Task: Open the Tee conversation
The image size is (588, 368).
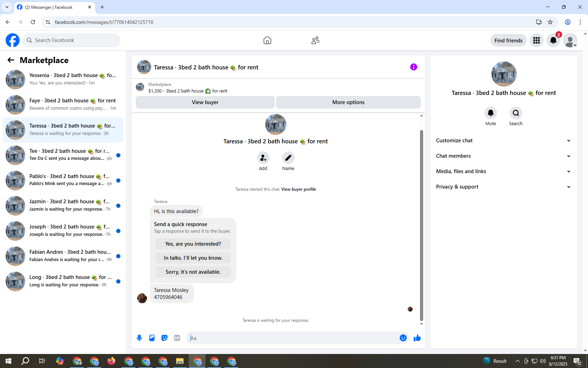Action: pos(63,155)
